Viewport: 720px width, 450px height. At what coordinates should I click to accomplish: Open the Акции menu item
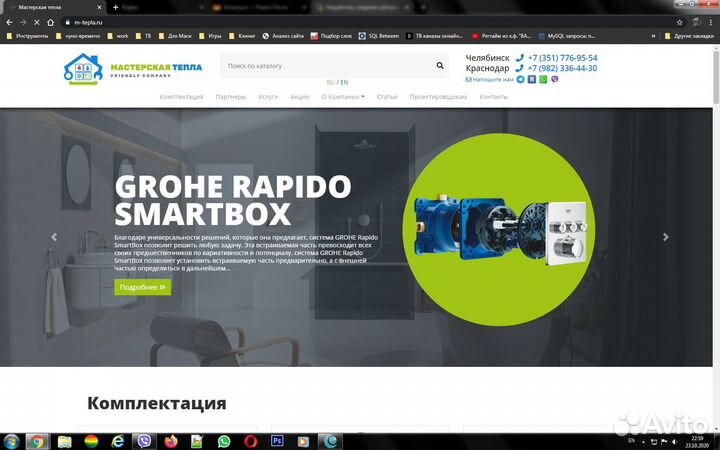coord(300,97)
